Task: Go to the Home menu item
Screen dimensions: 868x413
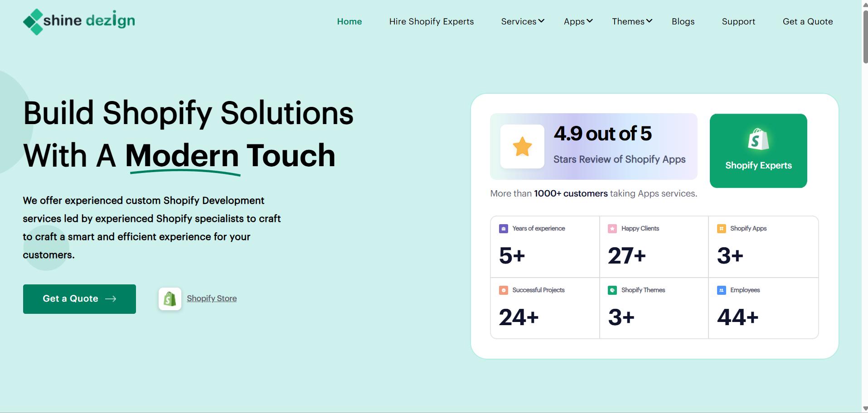Action: pyautogui.click(x=349, y=21)
